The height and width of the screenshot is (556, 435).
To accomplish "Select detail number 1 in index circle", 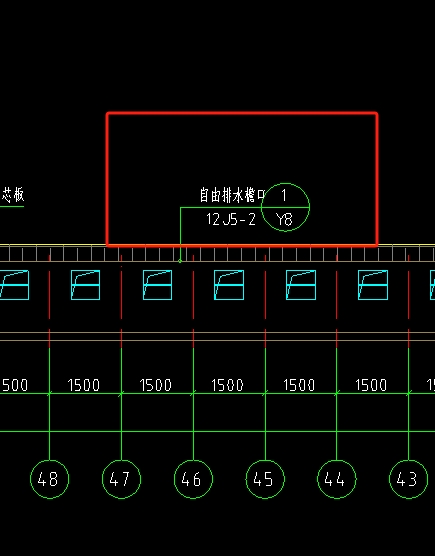I will 284,195.
